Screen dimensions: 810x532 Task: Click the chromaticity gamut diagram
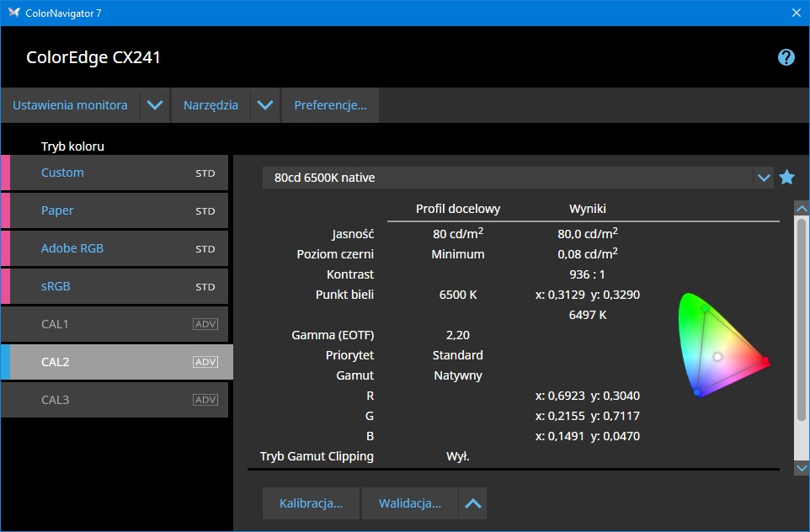pyautogui.click(x=722, y=345)
